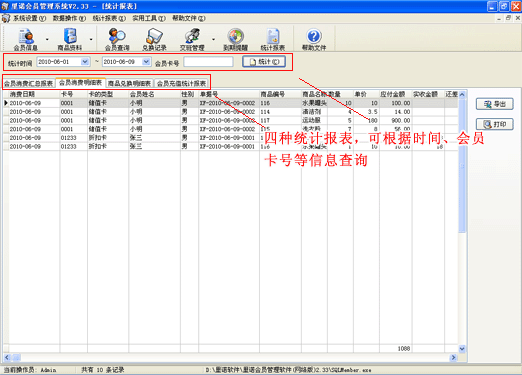Open the 到期提醒 toolbar icon
The height and width of the screenshot is (375, 522).
coord(235,39)
